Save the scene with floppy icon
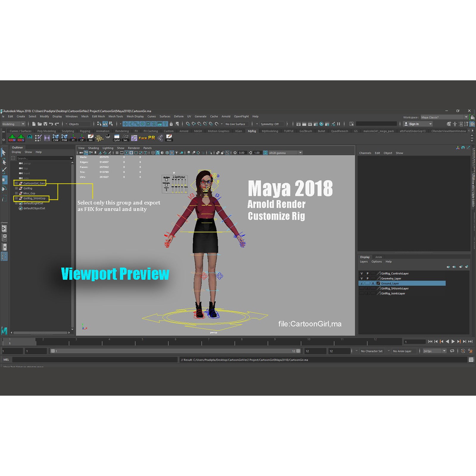The image size is (476, 476). (45, 124)
